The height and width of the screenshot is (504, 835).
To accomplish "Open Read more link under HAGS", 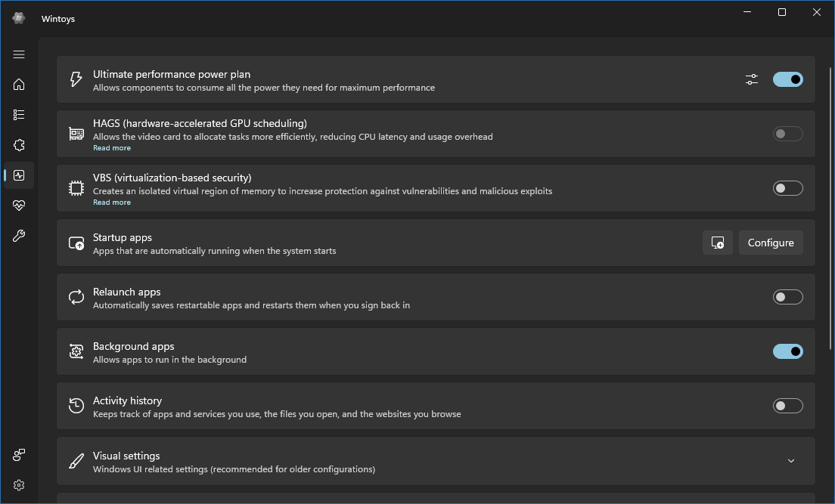I will 112,148.
